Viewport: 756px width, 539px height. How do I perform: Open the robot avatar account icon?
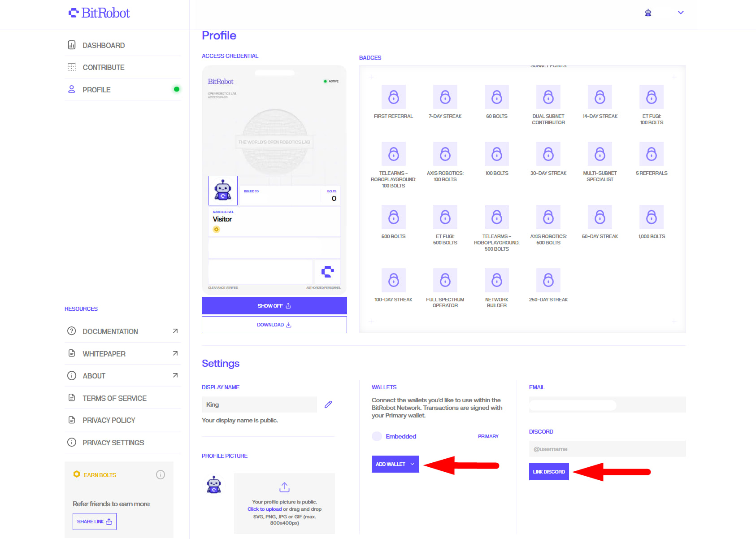[x=648, y=13]
